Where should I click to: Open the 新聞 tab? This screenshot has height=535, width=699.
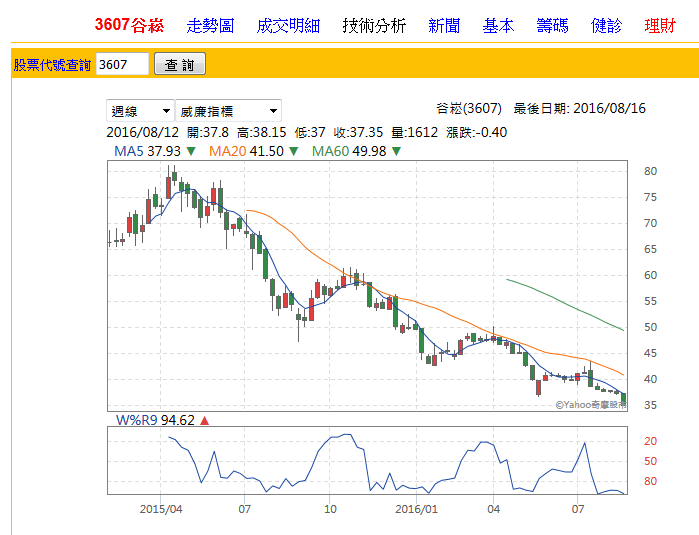pyautogui.click(x=444, y=25)
